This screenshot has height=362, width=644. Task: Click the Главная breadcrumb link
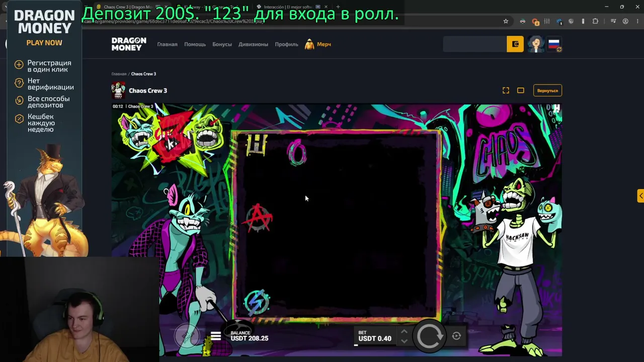point(119,74)
